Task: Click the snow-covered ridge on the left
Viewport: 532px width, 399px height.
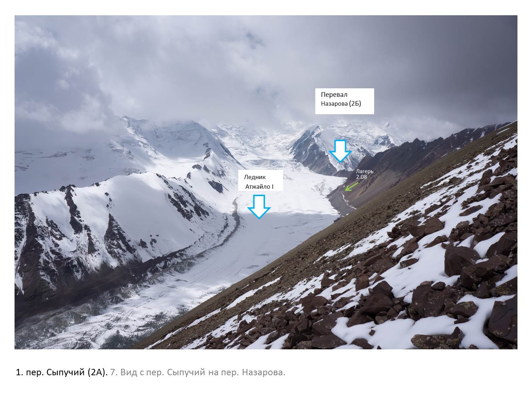Action: click(x=89, y=220)
